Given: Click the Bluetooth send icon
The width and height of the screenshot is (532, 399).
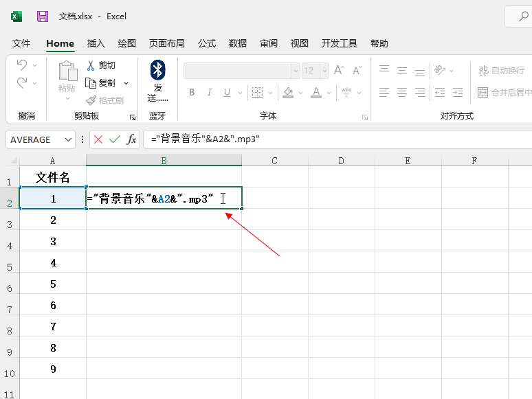Looking at the screenshot, I should 158,70.
